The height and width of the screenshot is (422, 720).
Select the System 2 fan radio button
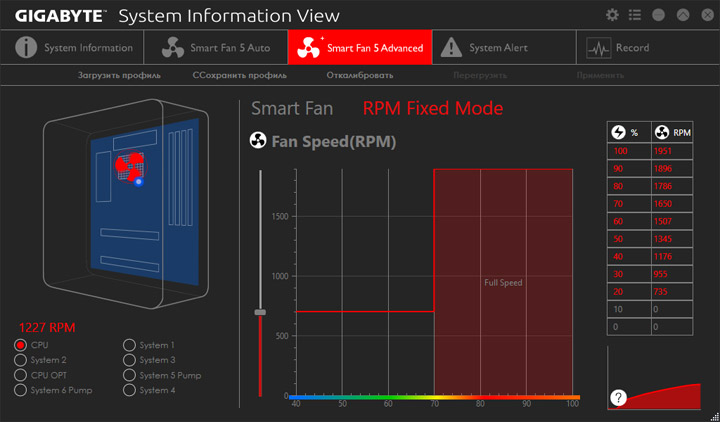click(20, 360)
